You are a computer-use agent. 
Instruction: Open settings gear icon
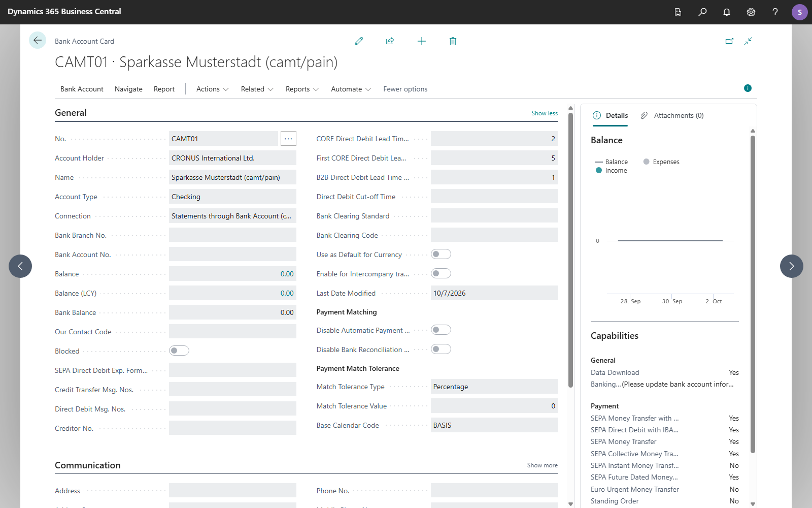point(751,12)
